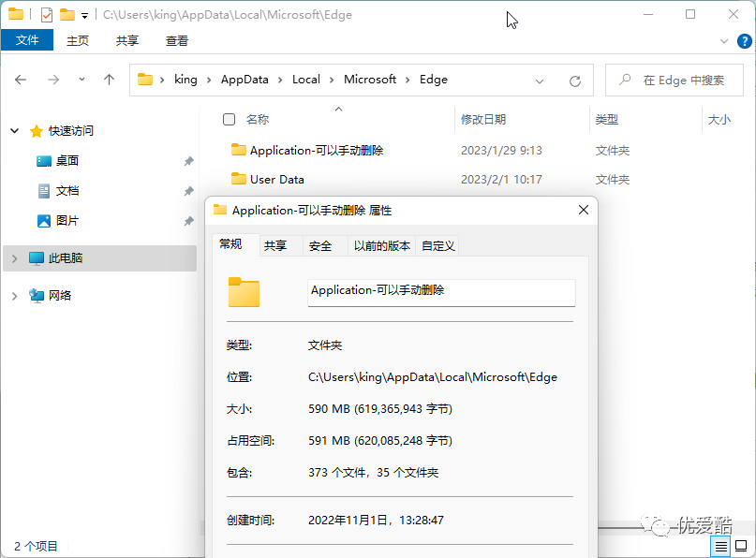Expand chevron after Microsoft in breadcrumb
This screenshot has height=558, width=756.
pyautogui.click(x=408, y=80)
